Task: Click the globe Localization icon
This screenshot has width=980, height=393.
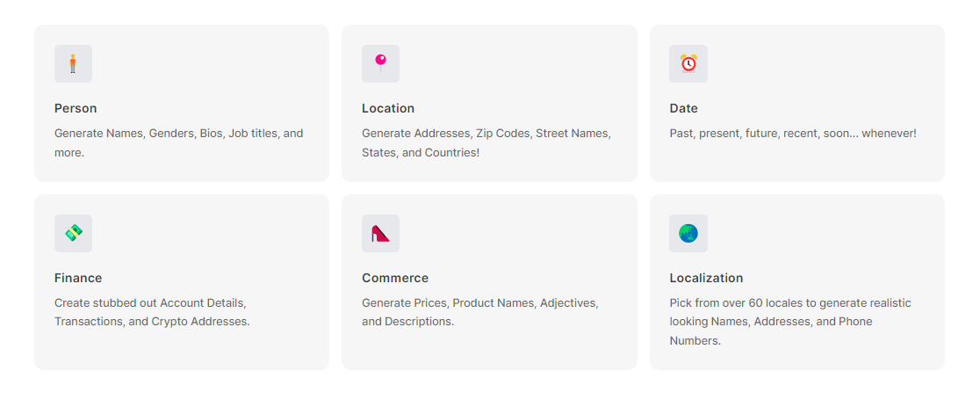Action: click(688, 233)
